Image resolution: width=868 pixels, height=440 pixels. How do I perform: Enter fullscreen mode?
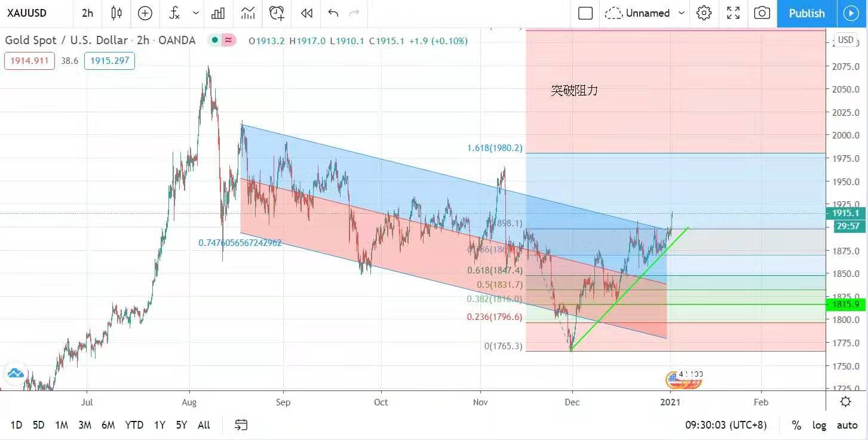pyautogui.click(x=733, y=13)
